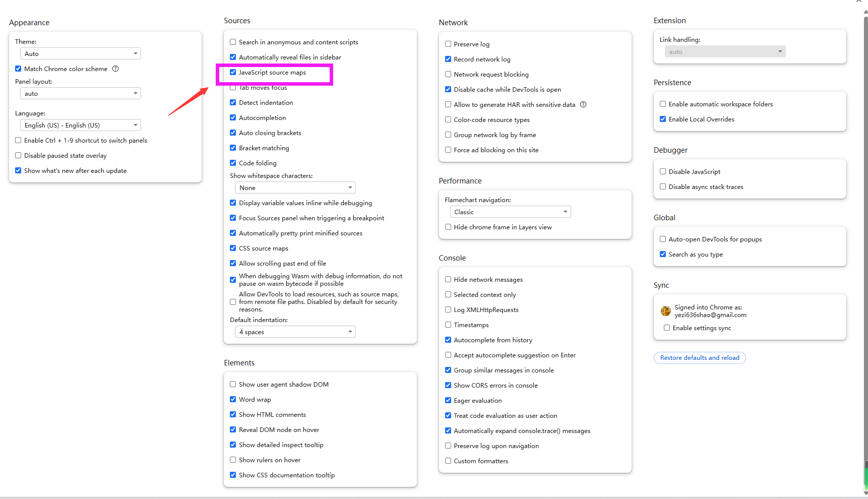The height and width of the screenshot is (499, 868).
Task: Click help icon next to HAR sensitive data
Action: (583, 104)
